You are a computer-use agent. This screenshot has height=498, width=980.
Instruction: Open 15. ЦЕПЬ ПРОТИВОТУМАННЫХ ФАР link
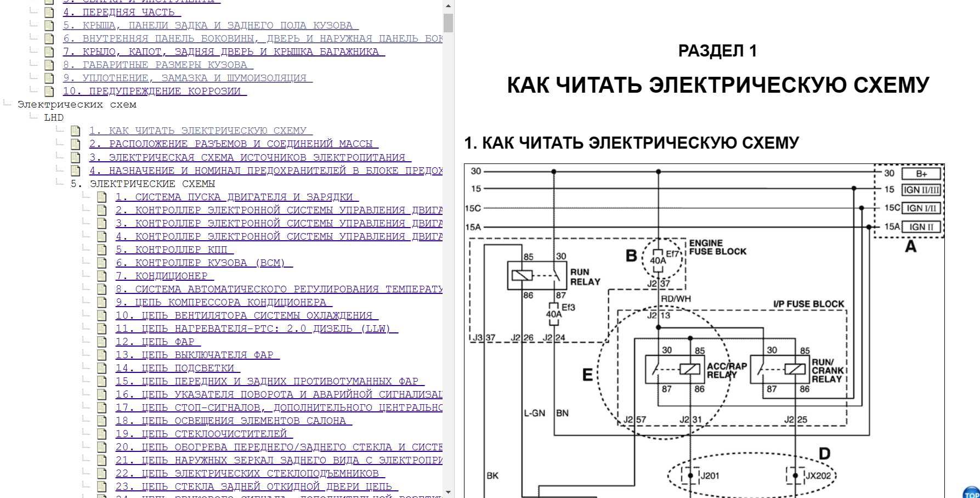(270, 381)
